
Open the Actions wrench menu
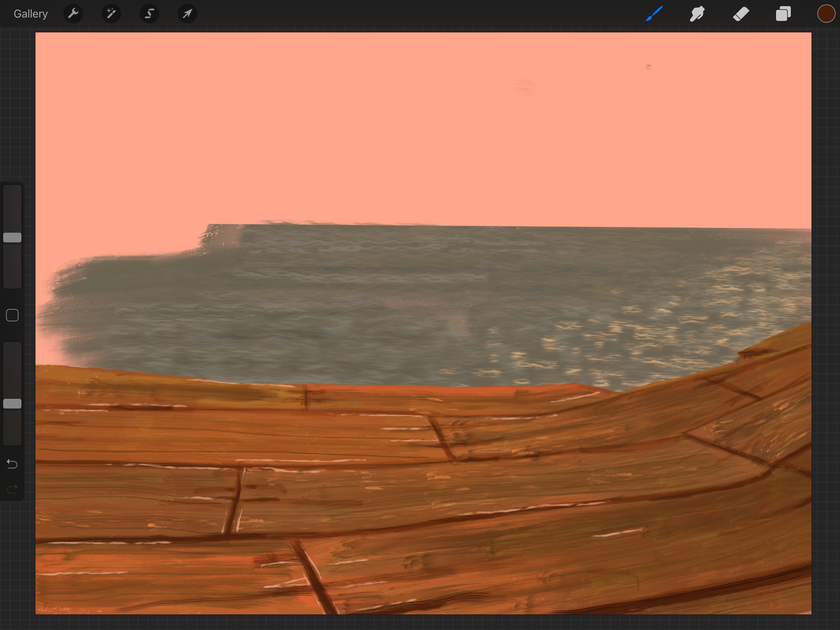73,14
